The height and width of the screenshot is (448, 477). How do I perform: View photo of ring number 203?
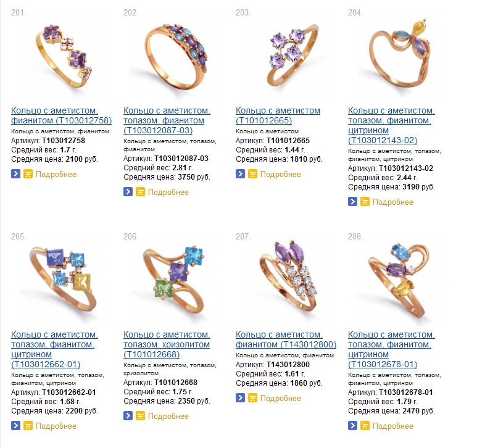pos(292,55)
